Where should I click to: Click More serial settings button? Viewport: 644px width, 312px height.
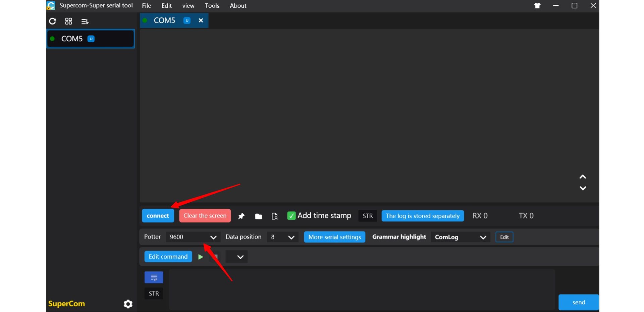tap(334, 237)
